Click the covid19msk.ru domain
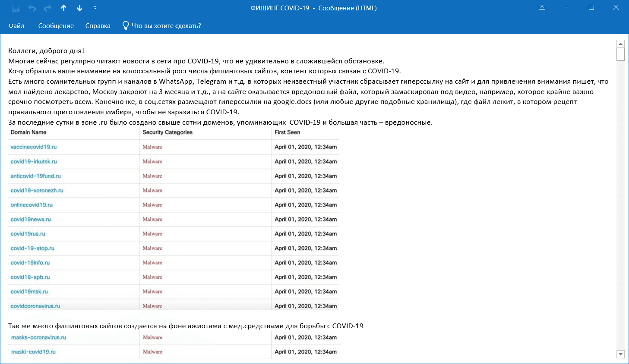Image resolution: width=629 pixels, height=364 pixels. [29, 292]
